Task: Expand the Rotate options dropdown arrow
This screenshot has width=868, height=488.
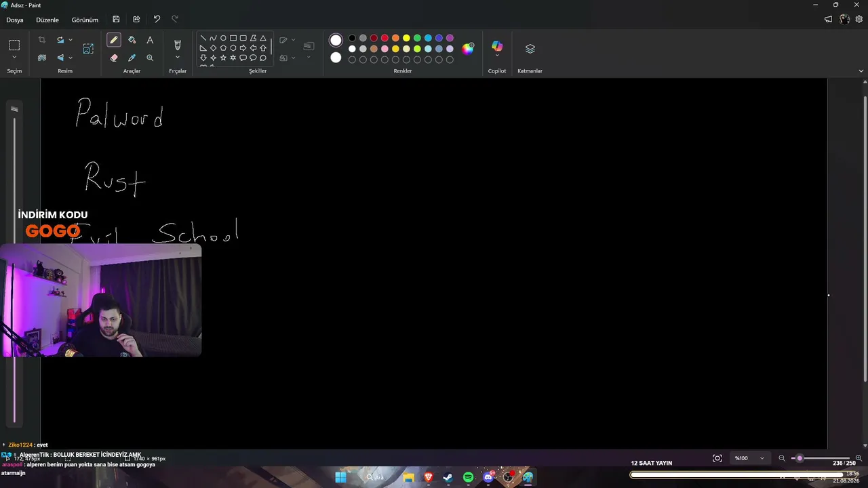Action: coord(70,40)
